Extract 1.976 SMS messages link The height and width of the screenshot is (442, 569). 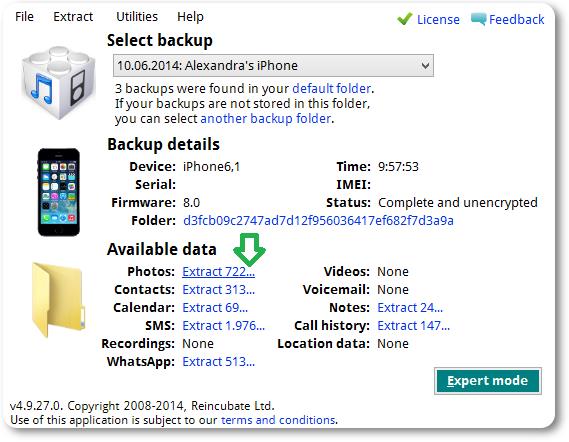point(224,326)
